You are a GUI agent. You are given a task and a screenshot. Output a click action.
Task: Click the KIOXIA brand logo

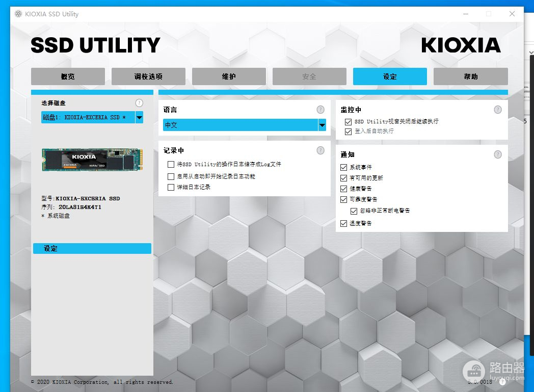(461, 46)
